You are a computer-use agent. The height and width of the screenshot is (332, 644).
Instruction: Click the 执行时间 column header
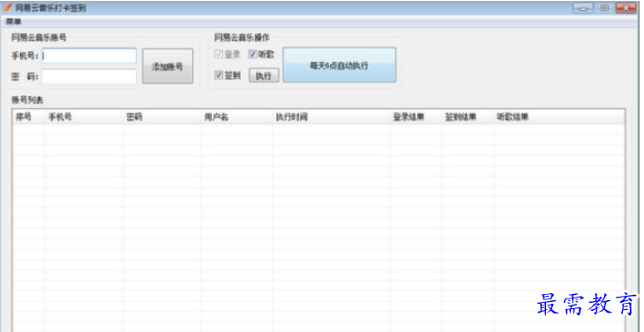click(x=331, y=117)
